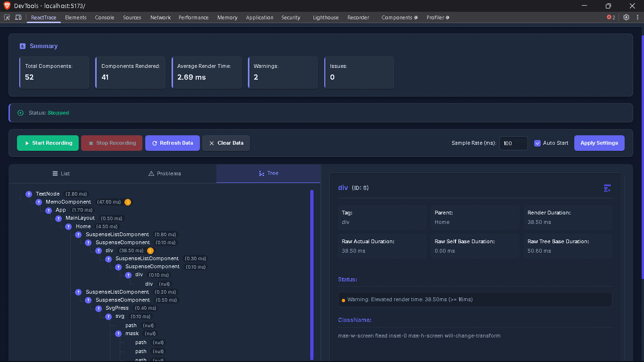644x362 pixels.
Task: Open the Network DevTools tab
Action: pos(160,17)
